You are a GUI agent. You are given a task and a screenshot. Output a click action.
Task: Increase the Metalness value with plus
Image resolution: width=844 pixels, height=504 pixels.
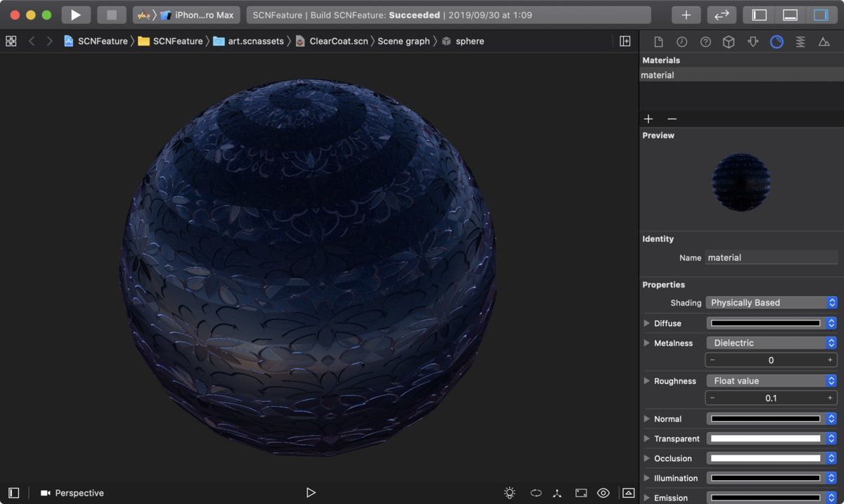tap(831, 360)
